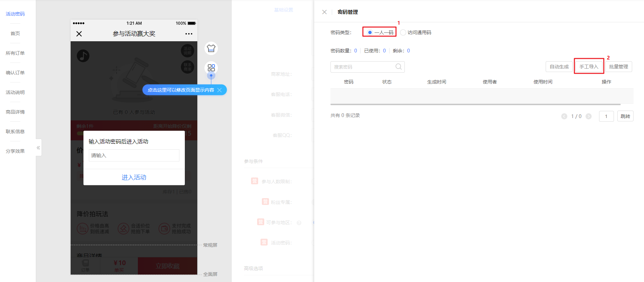Go to previous page with left arrow
The width and height of the screenshot is (644, 282).
pyautogui.click(x=564, y=116)
